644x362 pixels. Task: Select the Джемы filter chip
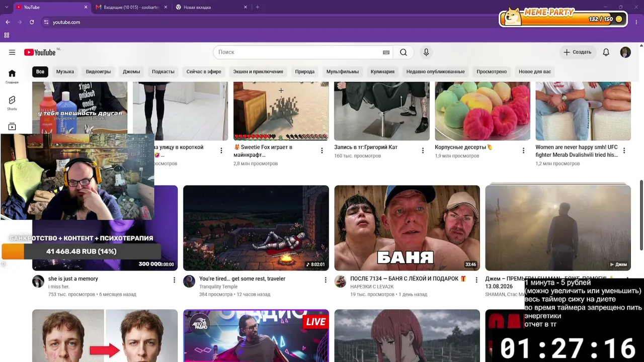pyautogui.click(x=131, y=72)
